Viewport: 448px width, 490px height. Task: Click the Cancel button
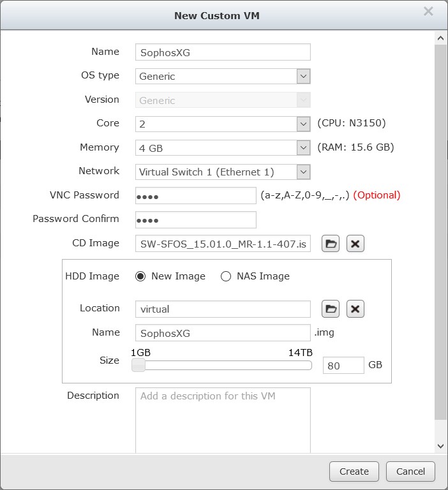pos(410,471)
